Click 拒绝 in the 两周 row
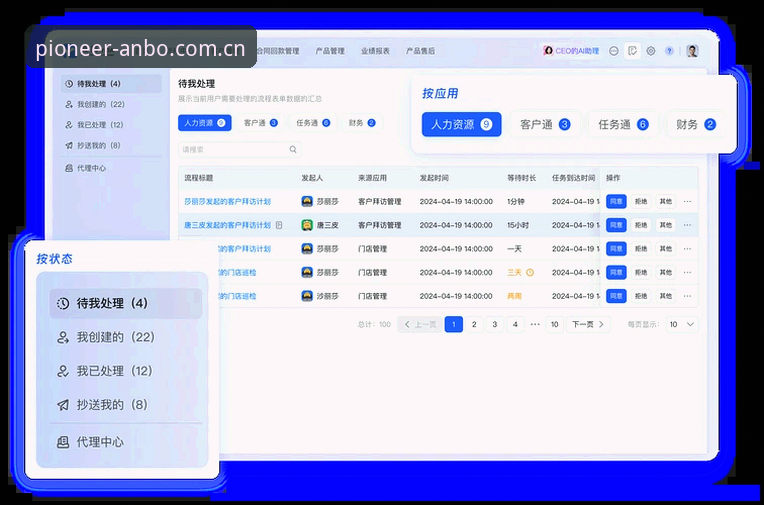The image size is (764, 505). pyautogui.click(x=641, y=296)
